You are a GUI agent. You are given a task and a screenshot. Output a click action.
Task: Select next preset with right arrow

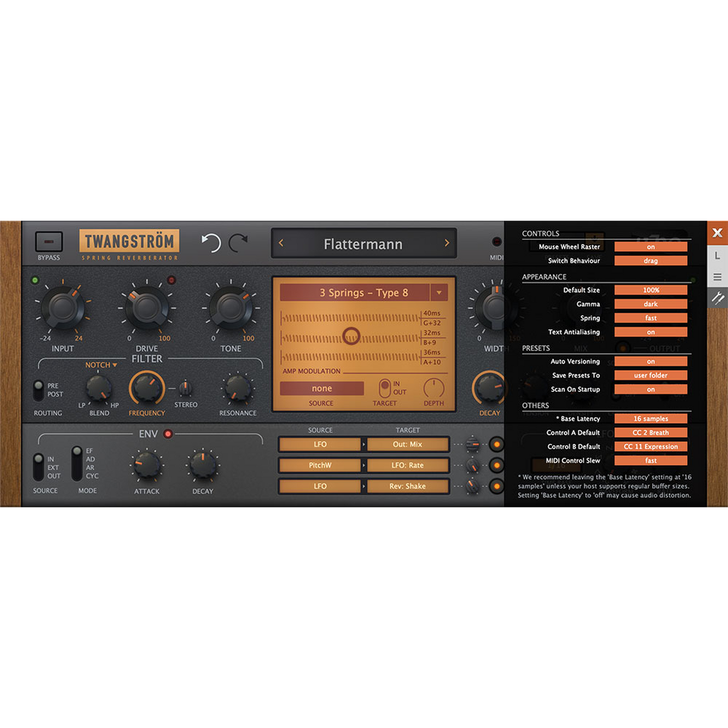pyautogui.click(x=446, y=243)
